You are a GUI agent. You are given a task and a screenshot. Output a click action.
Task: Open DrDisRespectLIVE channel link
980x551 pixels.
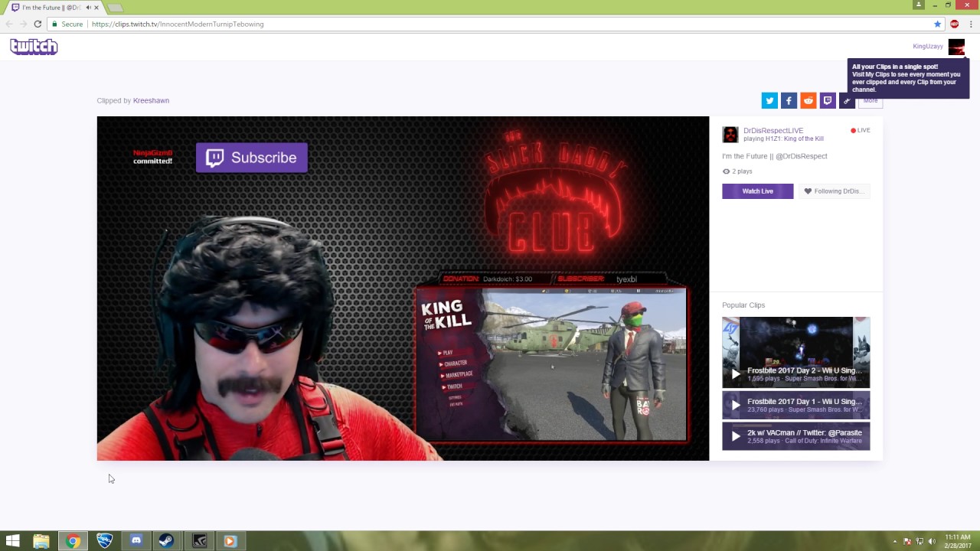[x=773, y=131]
